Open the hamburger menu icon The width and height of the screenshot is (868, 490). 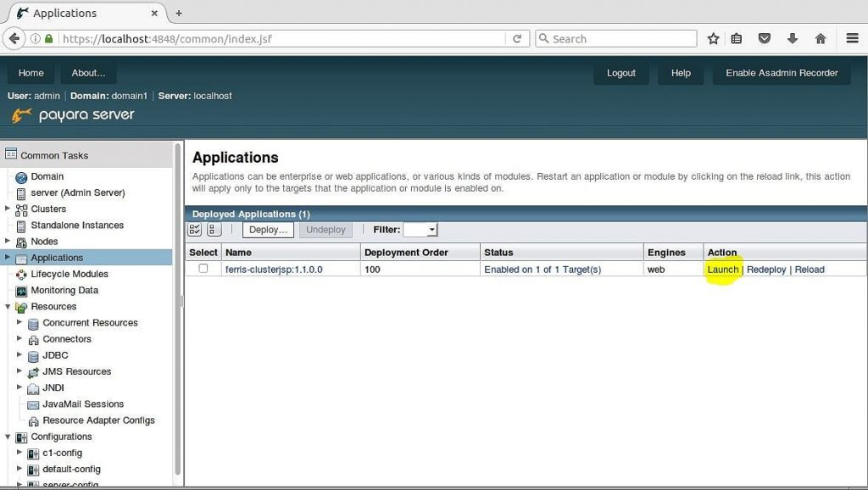click(x=853, y=39)
